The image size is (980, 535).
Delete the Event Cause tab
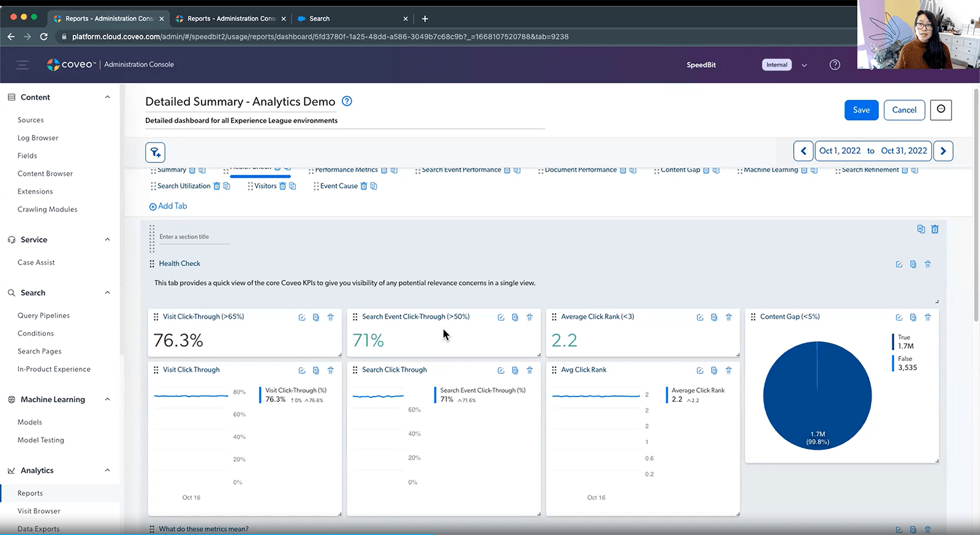364,186
